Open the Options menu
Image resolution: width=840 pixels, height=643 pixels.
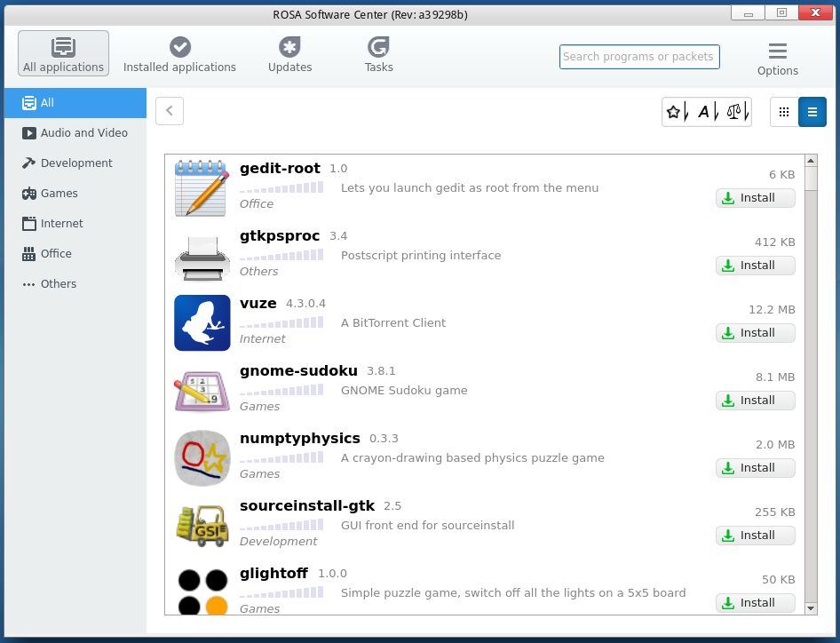tap(778, 56)
